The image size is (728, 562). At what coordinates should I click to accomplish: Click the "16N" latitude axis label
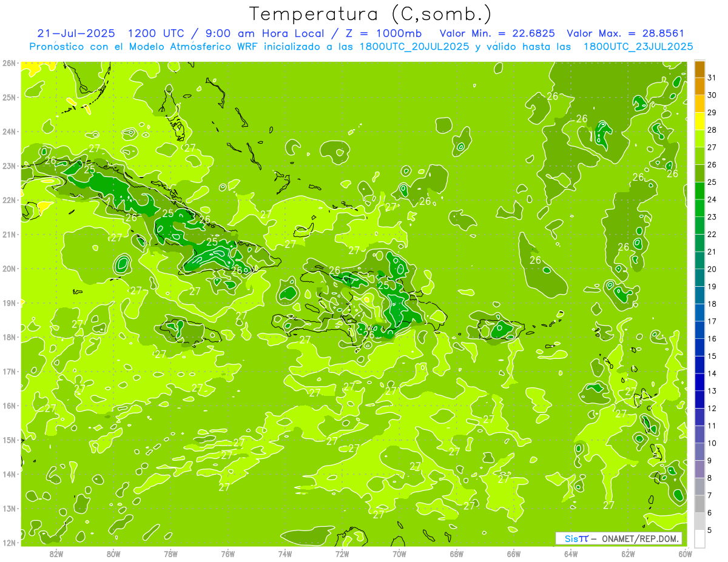coord(9,406)
